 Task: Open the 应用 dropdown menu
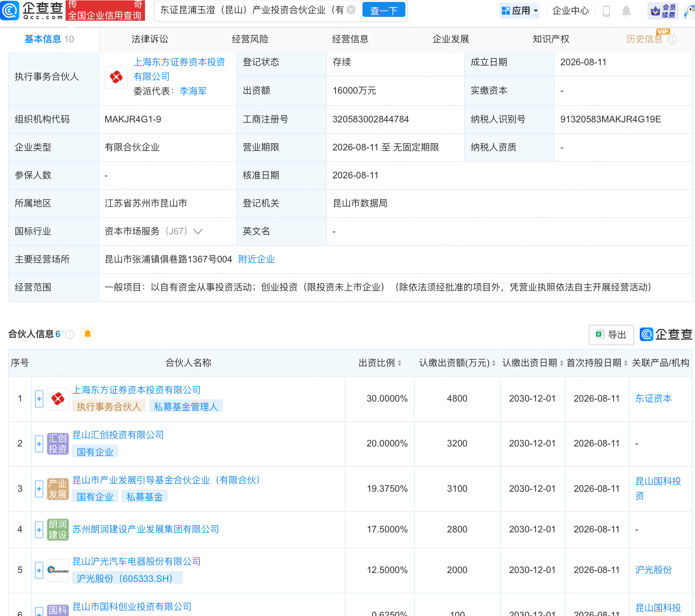(x=520, y=11)
